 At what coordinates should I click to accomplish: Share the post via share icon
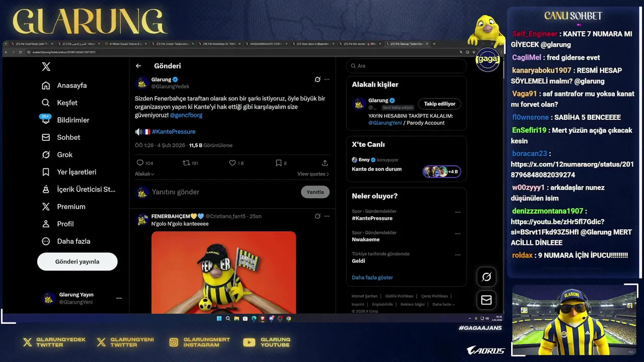tap(325, 163)
